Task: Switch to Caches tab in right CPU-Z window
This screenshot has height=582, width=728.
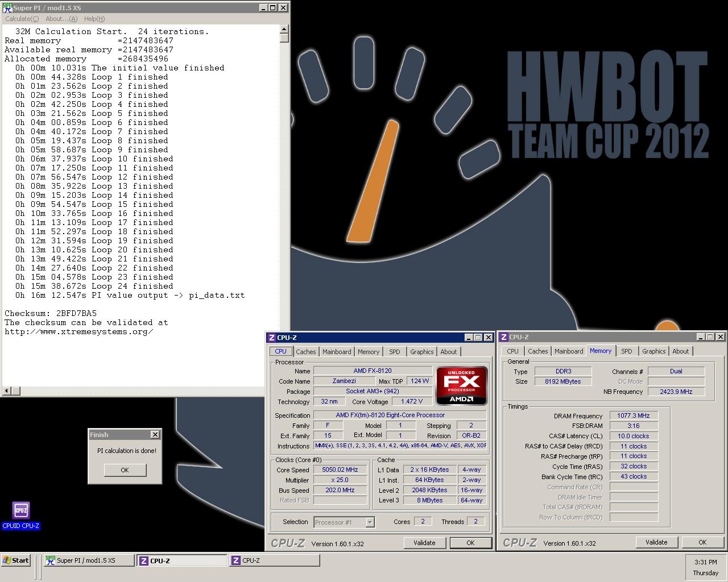Action: (538, 351)
